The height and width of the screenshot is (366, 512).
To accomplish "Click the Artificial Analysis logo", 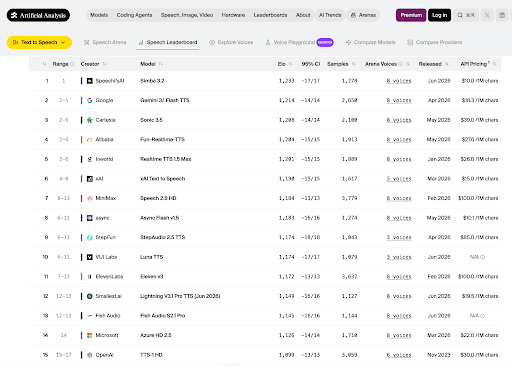I will 38,15.
